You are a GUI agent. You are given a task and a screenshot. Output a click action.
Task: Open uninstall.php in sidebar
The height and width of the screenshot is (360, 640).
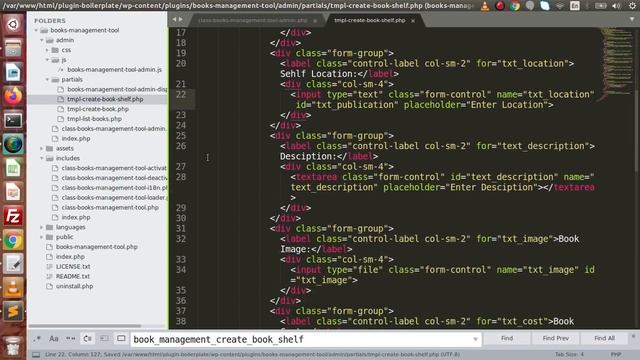click(74, 286)
